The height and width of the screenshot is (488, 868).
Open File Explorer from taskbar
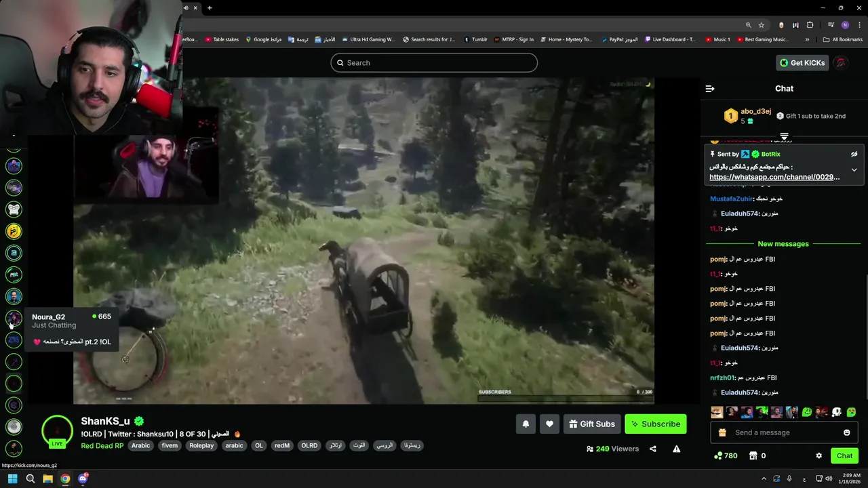[x=47, y=479]
